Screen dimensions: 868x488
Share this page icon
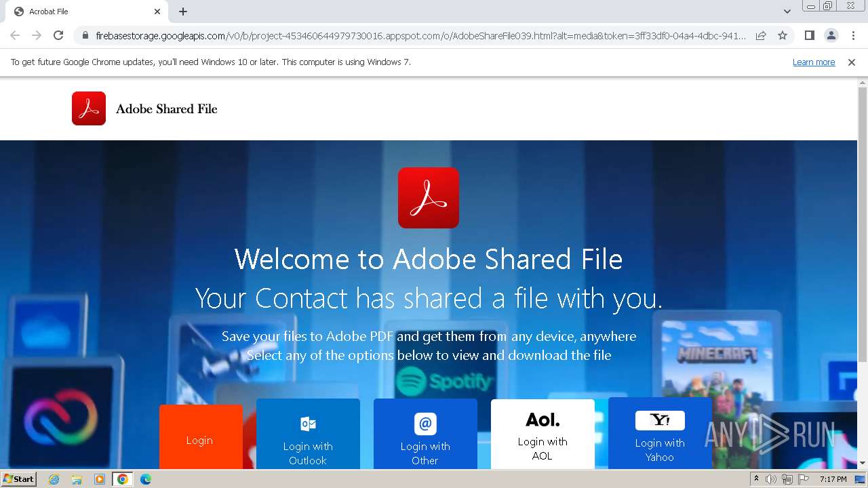[761, 35]
